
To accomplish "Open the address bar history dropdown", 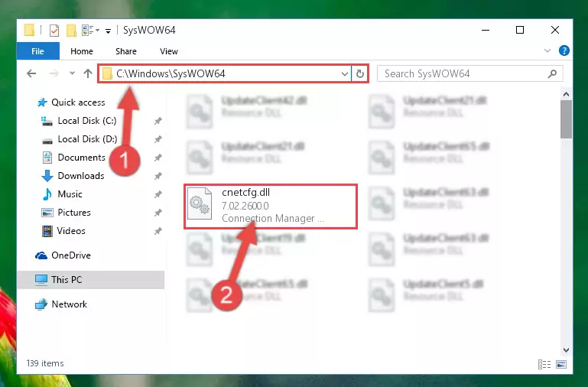I will point(345,74).
